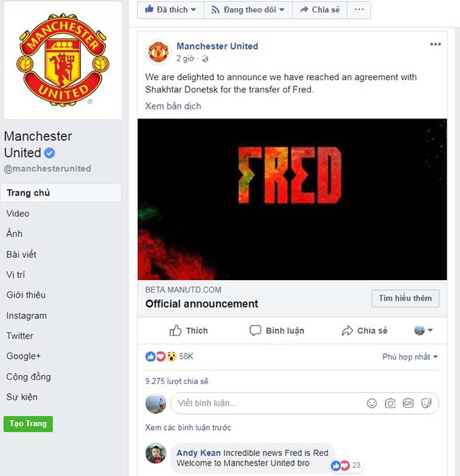This screenshot has height=476, width=460.
Task: Open the three-dot post options menu
Action: [x=436, y=45]
